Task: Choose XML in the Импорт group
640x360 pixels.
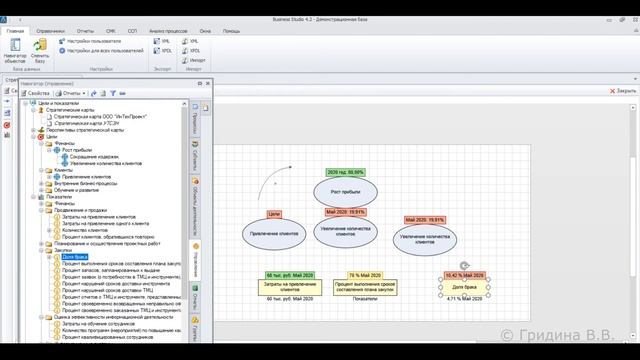Action: 190,41
